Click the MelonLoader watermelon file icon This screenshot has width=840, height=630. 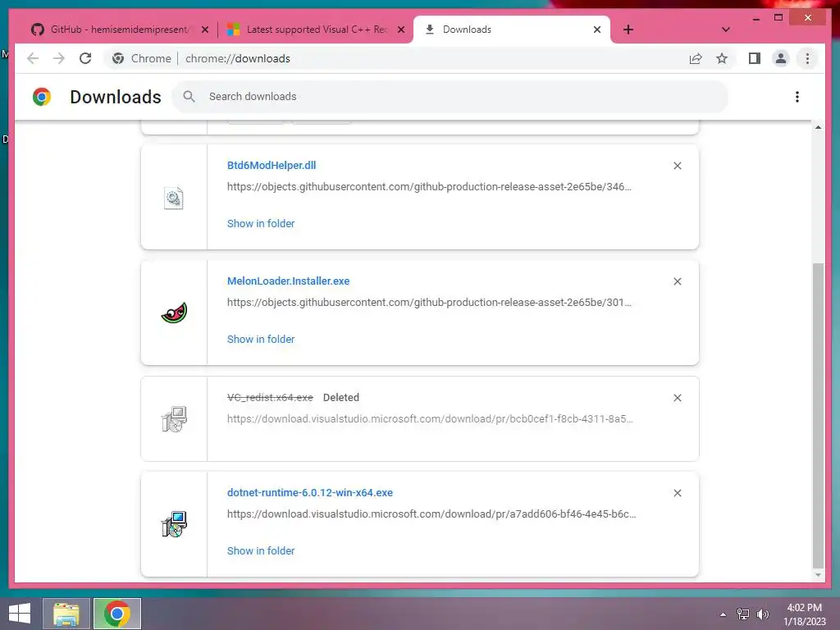coord(174,313)
